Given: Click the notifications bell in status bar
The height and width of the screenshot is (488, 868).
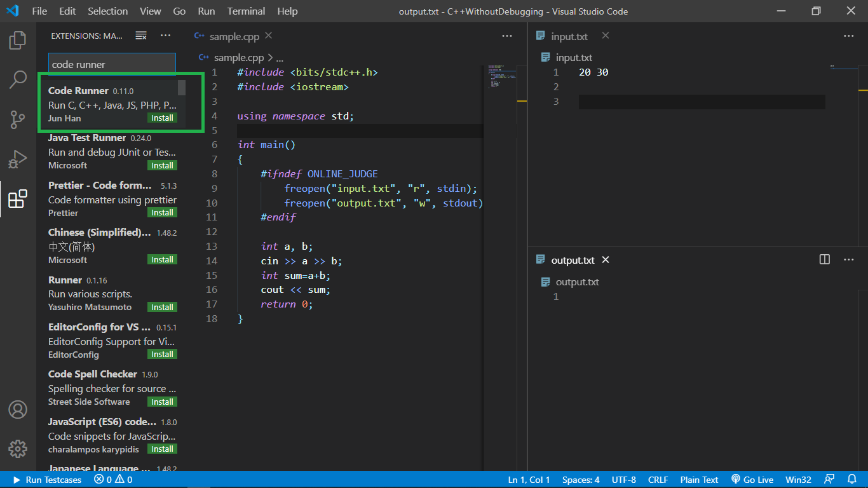Looking at the screenshot, I should pyautogui.click(x=851, y=480).
